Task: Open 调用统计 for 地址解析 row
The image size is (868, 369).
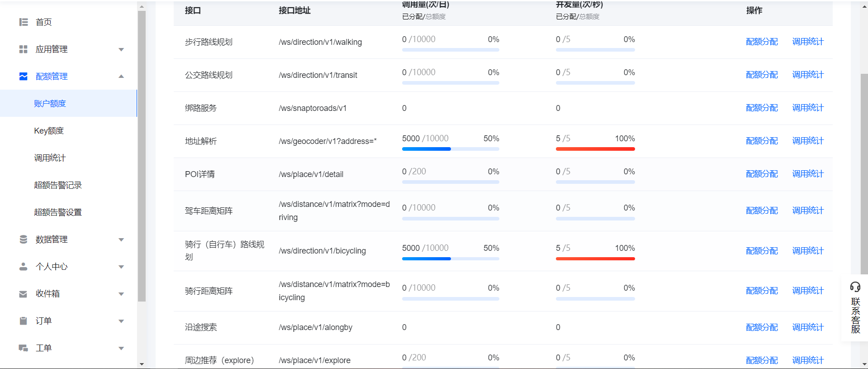Action: (x=808, y=141)
